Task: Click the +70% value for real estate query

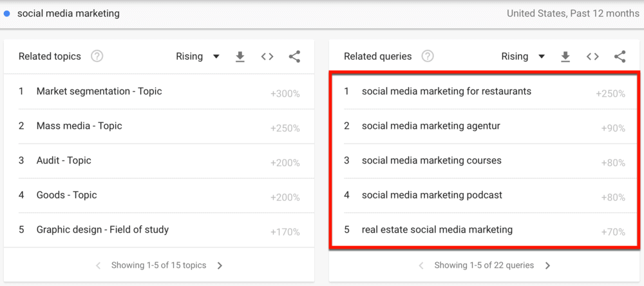Action: click(x=613, y=232)
